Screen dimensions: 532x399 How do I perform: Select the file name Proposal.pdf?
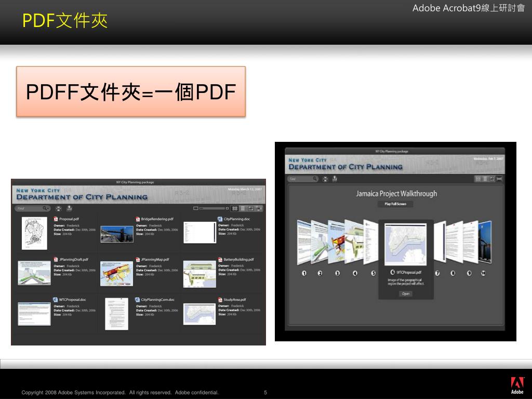pyautogui.click(x=69, y=219)
